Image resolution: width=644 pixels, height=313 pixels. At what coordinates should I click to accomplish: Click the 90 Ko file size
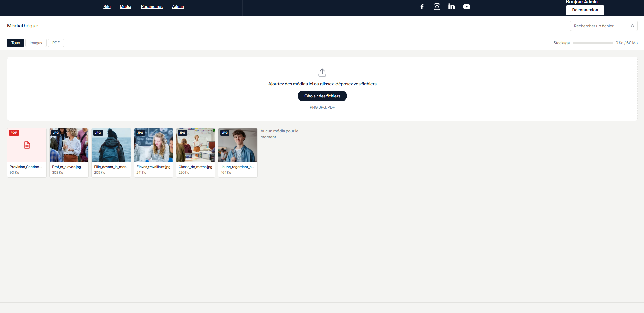(x=14, y=173)
